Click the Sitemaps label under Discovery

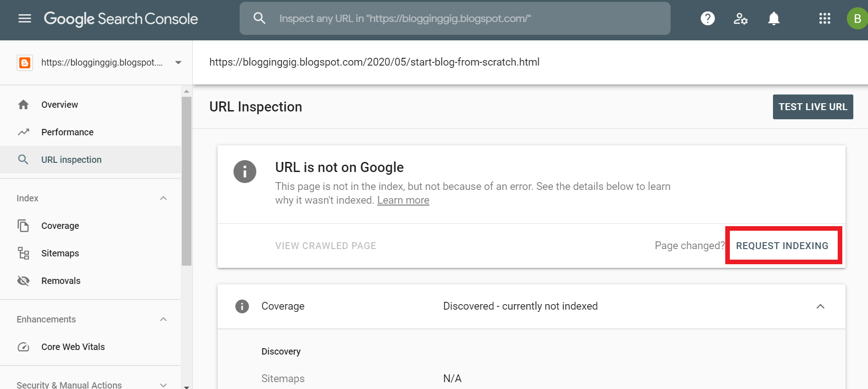283,378
